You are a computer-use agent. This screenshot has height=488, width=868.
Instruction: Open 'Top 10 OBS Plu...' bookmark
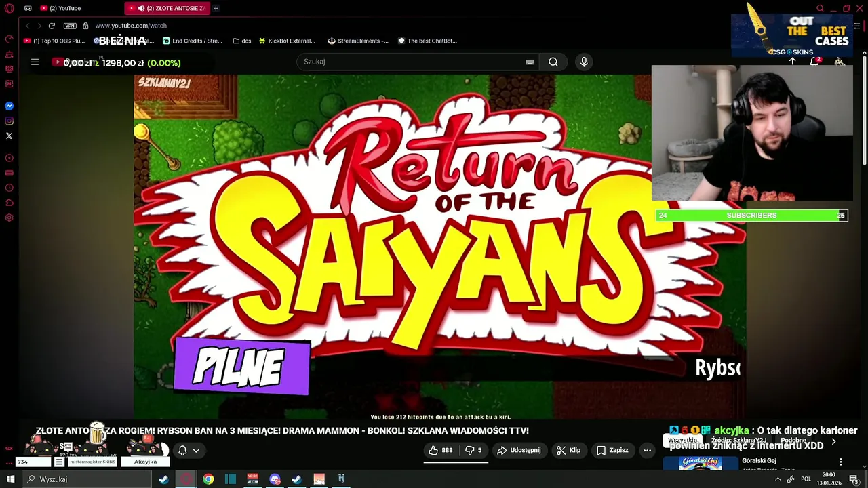54,41
